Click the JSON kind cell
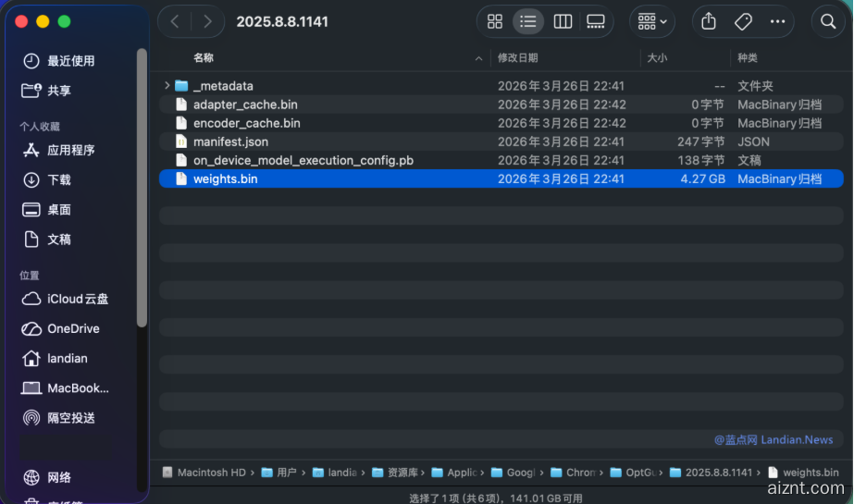Screen dimensions: 854x504 (753, 141)
